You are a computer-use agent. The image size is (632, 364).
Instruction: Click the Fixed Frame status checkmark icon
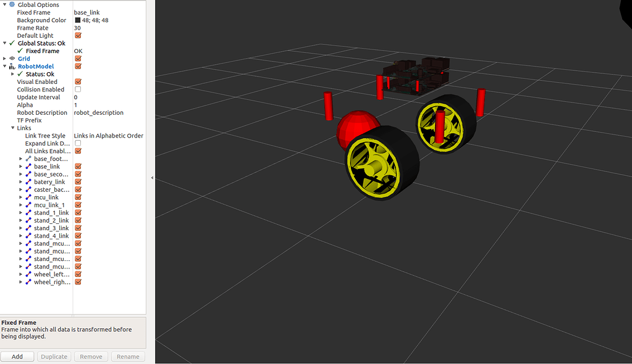tap(20, 51)
